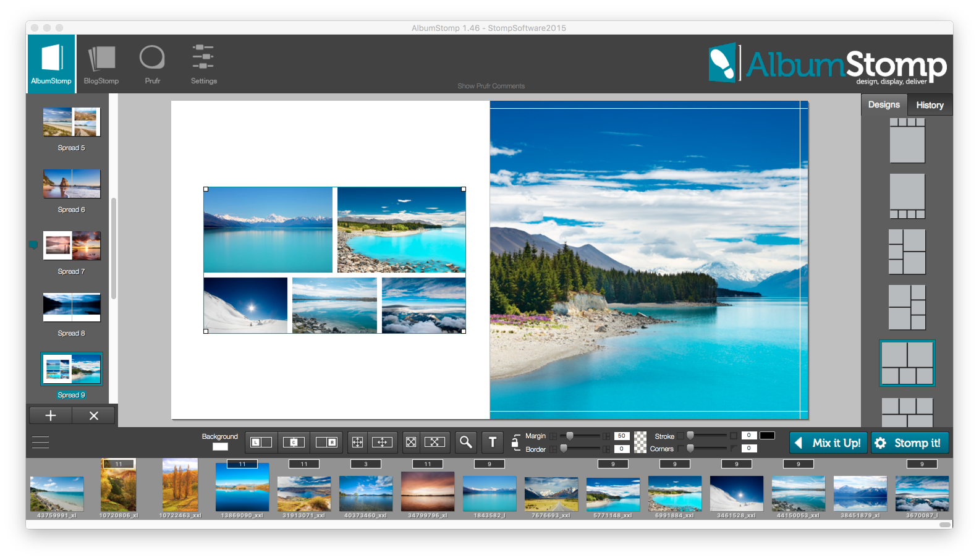Screen dimensions: 979x560
Task: Pick tray image 34799796_xl
Action: point(428,491)
